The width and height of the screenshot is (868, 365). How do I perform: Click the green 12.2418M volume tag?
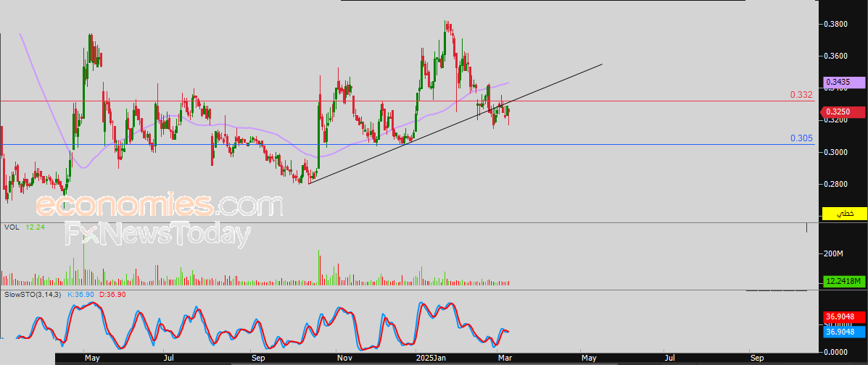point(843,282)
